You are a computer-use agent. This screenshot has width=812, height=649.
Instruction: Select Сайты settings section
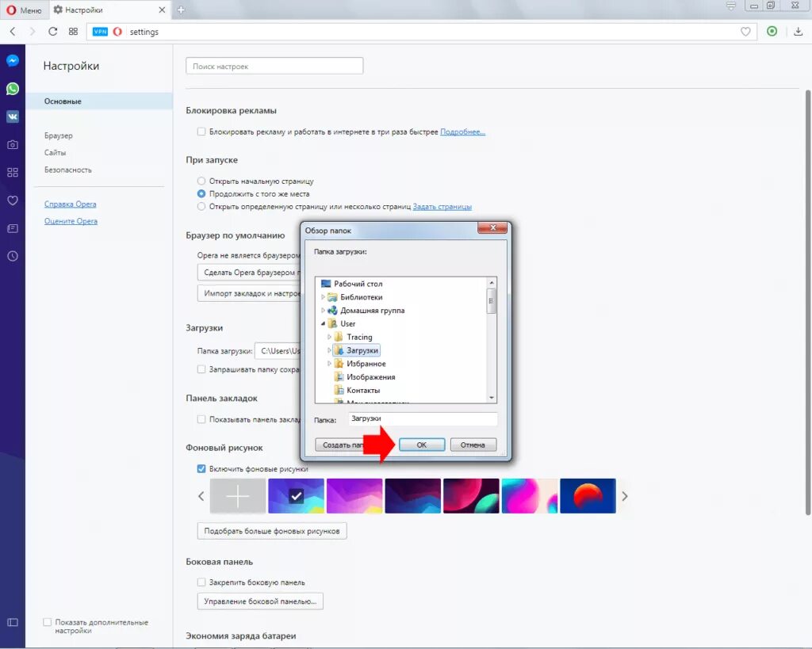coord(55,153)
